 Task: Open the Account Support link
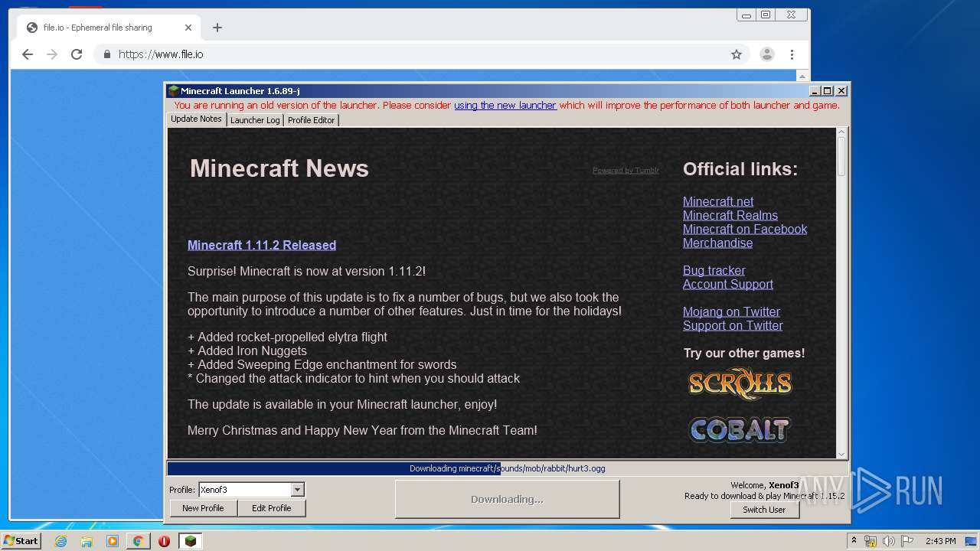coord(728,284)
